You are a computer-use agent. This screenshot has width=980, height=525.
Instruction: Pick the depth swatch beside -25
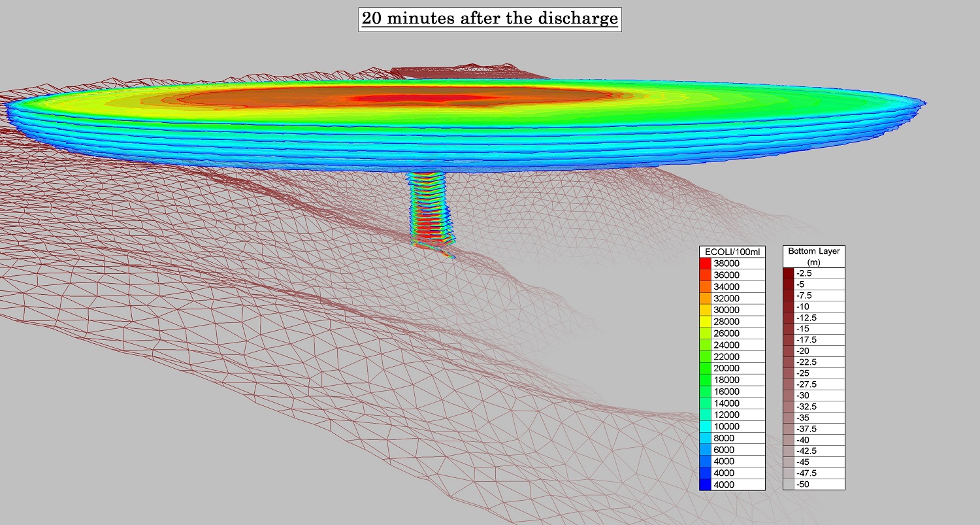point(789,373)
